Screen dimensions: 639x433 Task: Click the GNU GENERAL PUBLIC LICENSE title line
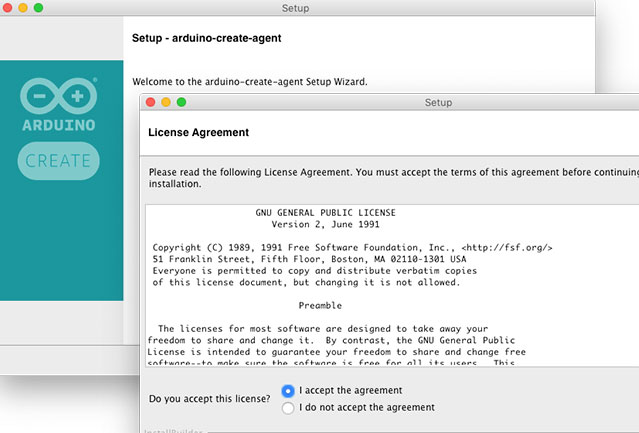(326, 213)
